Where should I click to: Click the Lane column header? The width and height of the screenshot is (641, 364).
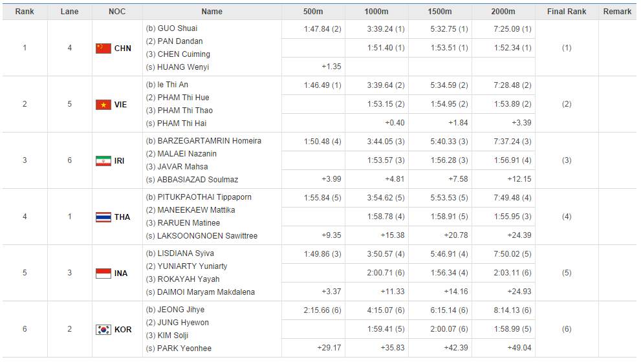click(x=69, y=12)
